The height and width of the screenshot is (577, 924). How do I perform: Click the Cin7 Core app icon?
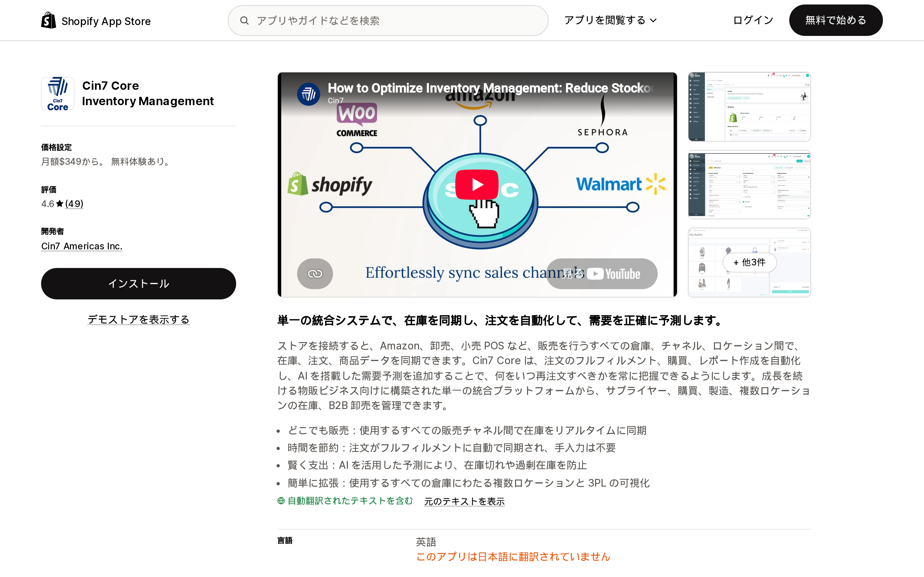click(58, 94)
